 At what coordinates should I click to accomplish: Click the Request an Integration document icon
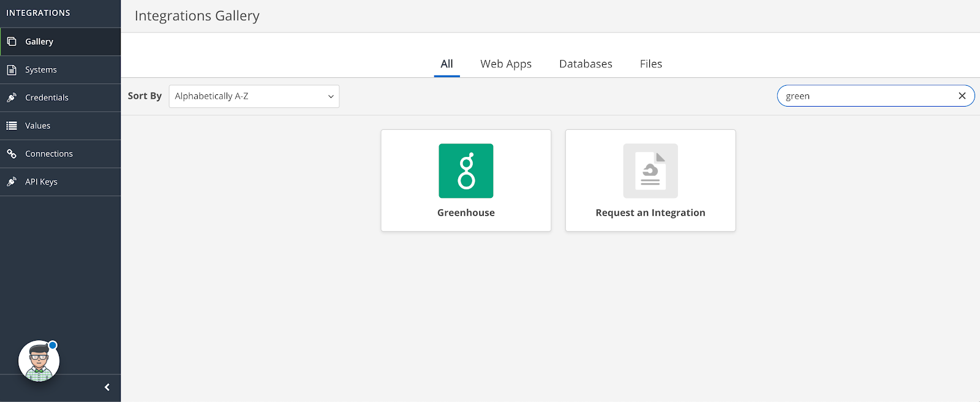tap(650, 171)
